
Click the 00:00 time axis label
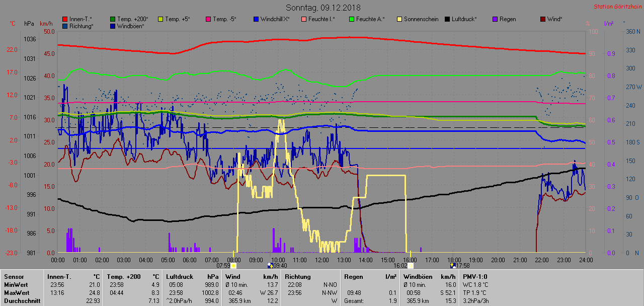[58, 260]
